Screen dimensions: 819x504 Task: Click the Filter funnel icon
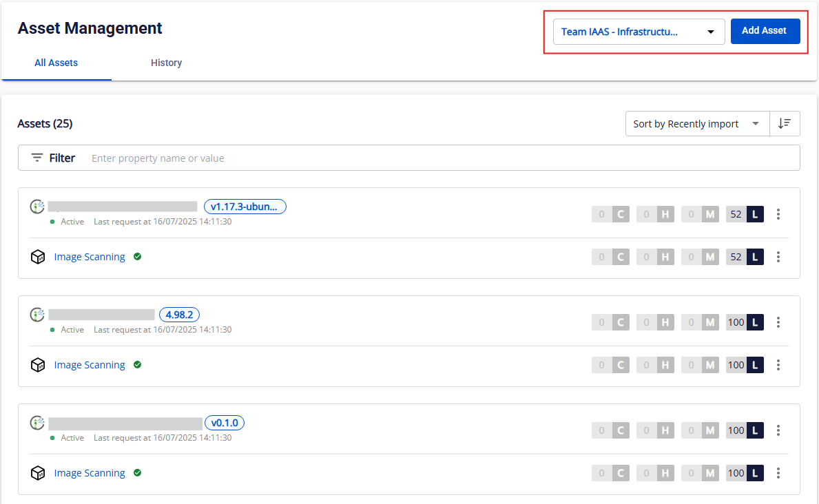(x=37, y=158)
